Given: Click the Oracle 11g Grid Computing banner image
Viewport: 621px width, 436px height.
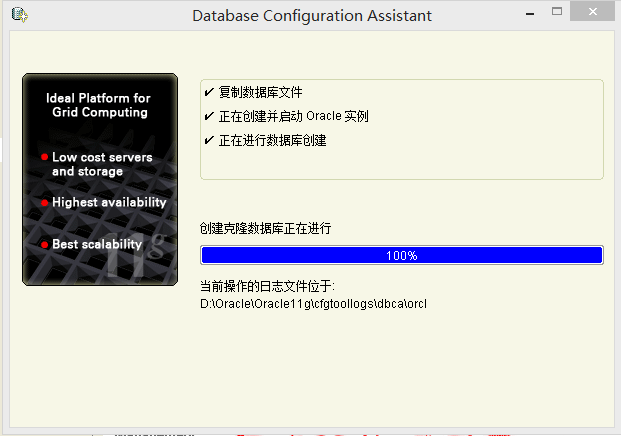Looking at the screenshot, I should (100, 179).
